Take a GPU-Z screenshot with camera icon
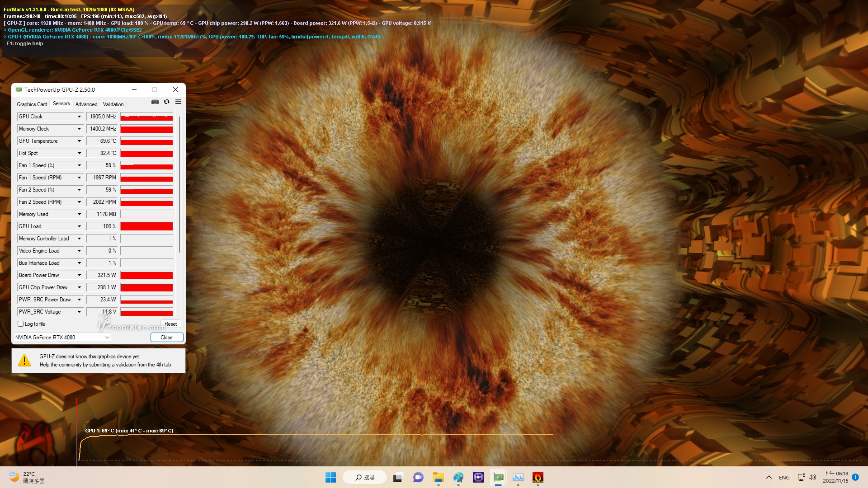Image resolution: width=868 pixels, height=488 pixels. [155, 102]
